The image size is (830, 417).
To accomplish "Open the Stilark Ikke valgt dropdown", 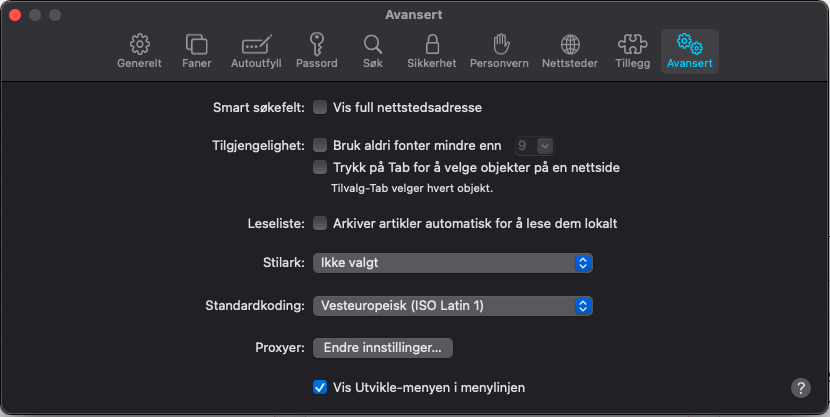I will (453, 263).
